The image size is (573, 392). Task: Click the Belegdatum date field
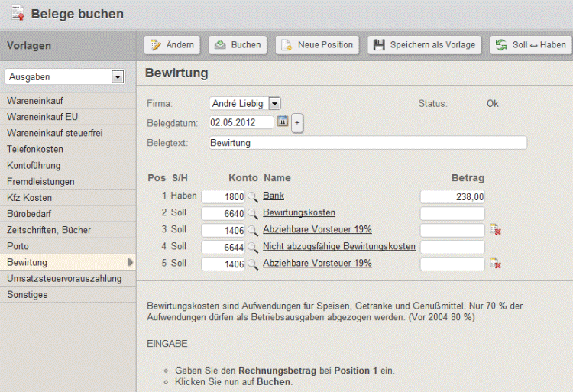click(241, 122)
